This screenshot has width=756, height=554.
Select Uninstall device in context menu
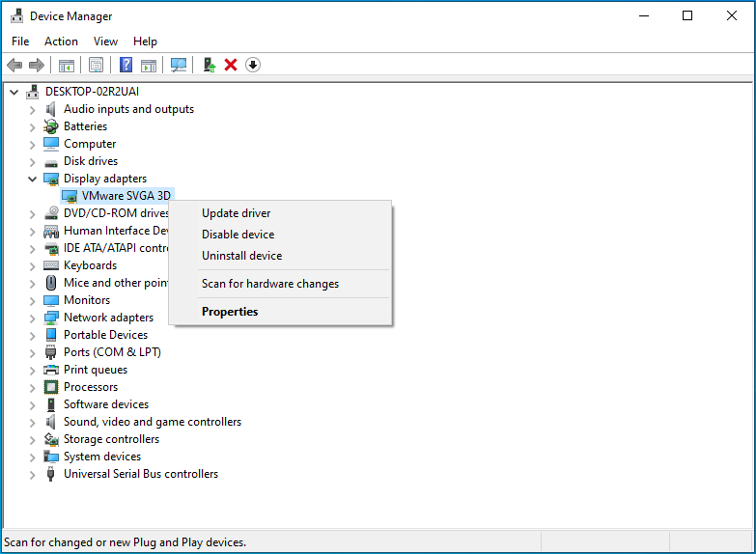coord(241,256)
